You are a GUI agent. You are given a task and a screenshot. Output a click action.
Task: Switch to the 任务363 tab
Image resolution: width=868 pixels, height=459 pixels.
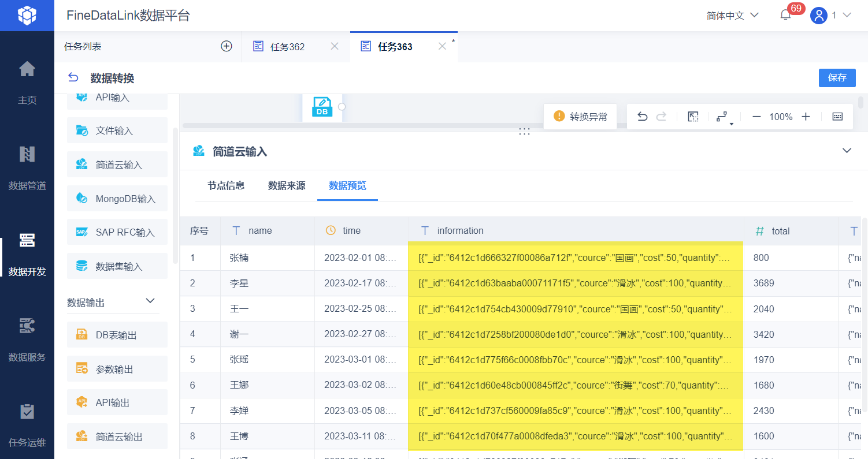395,47
